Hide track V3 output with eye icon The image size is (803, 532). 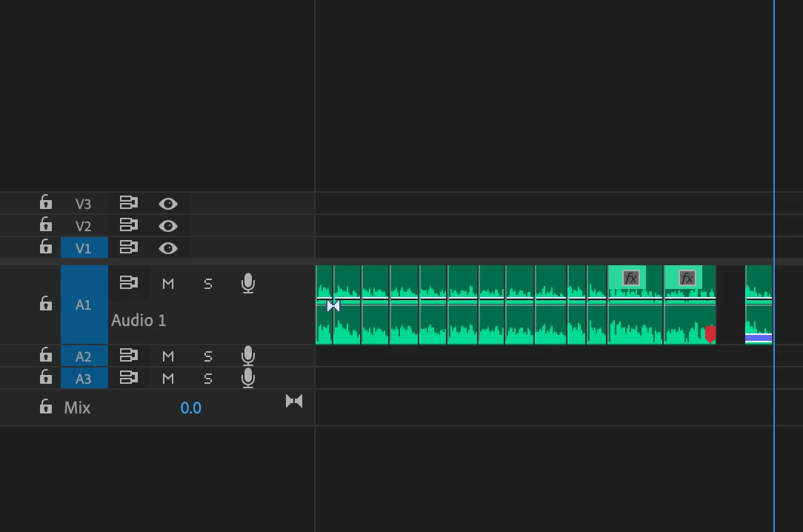168,204
